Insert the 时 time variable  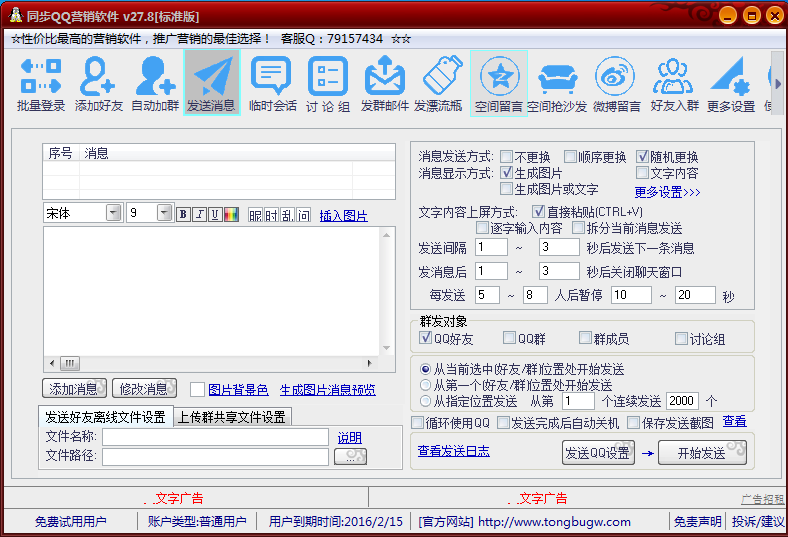[x=271, y=215]
